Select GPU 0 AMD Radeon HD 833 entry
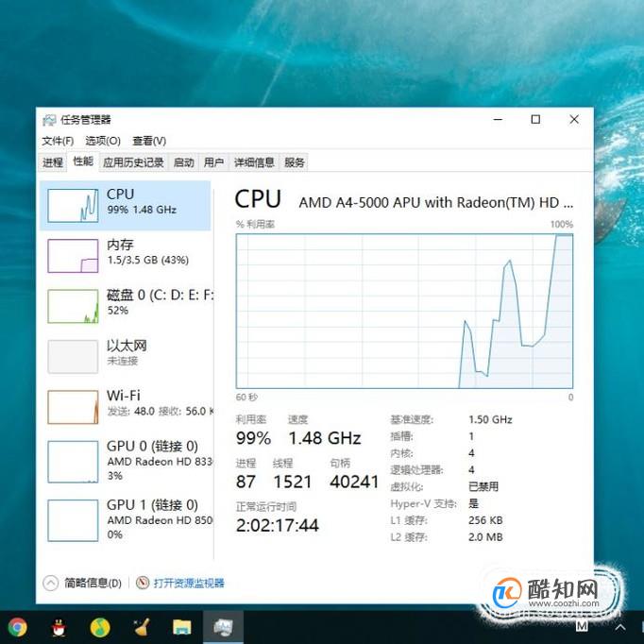 click(126, 461)
